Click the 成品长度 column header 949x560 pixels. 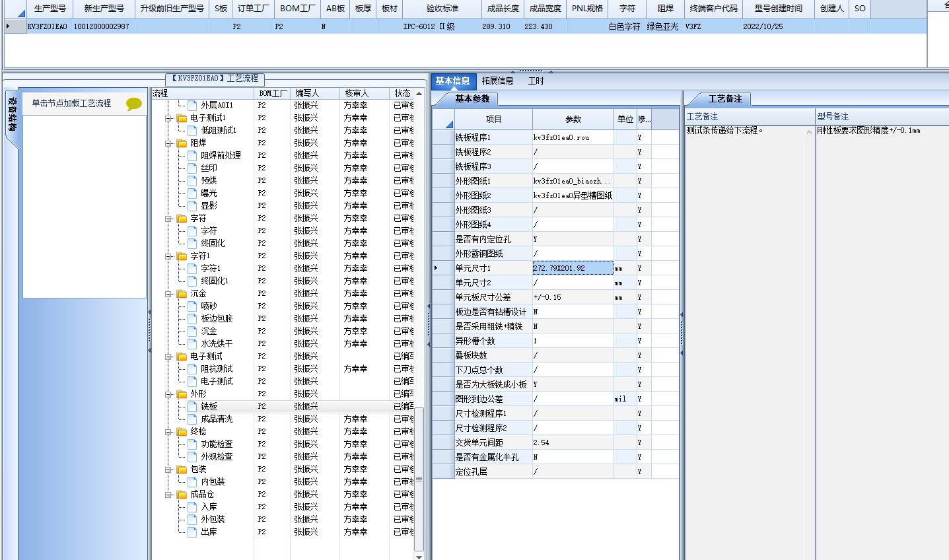(x=503, y=9)
